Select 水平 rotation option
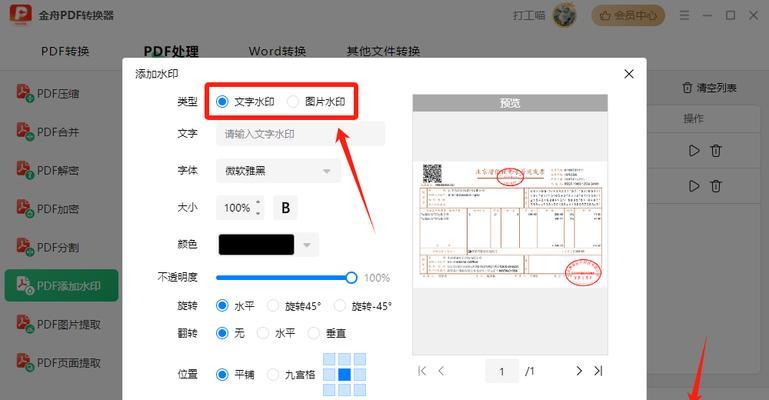The image size is (769, 400). [x=235, y=306]
